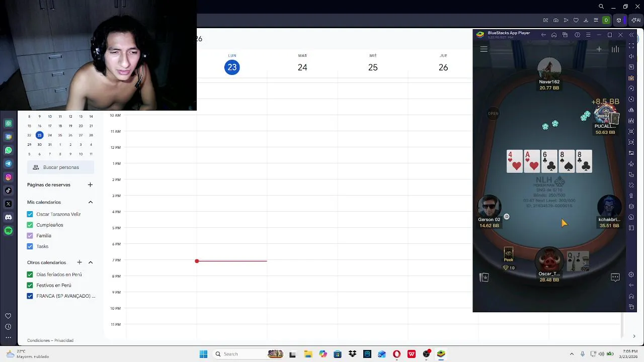Screen dimensions: 644x362
Task: Select day 23 in the mini calendar
Action: (39, 135)
